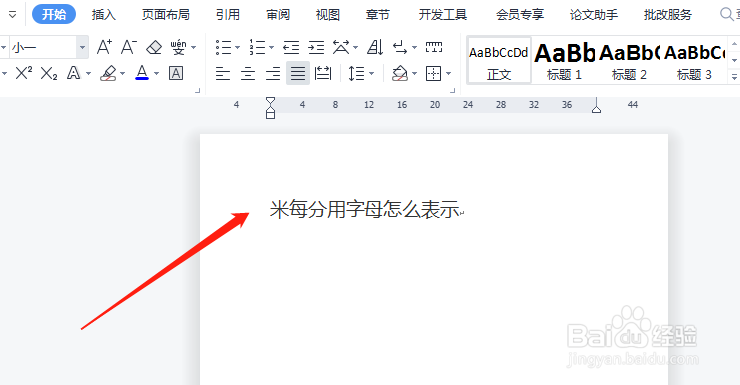This screenshot has height=385, width=740.
Task: Decrease paragraph indent
Action: (291, 47)
